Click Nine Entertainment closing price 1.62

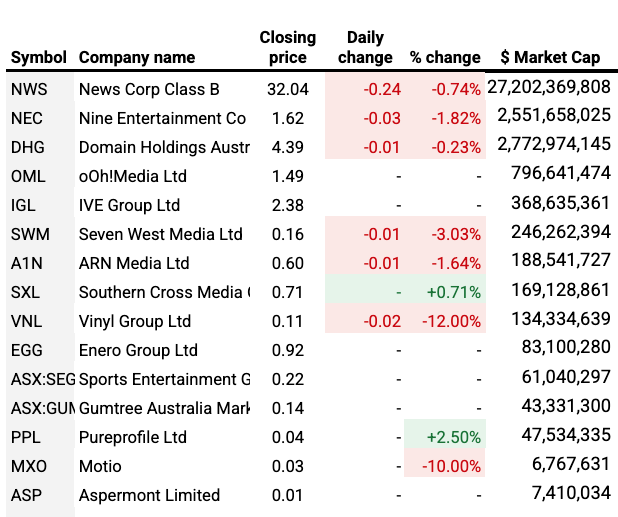pos(287,118)
